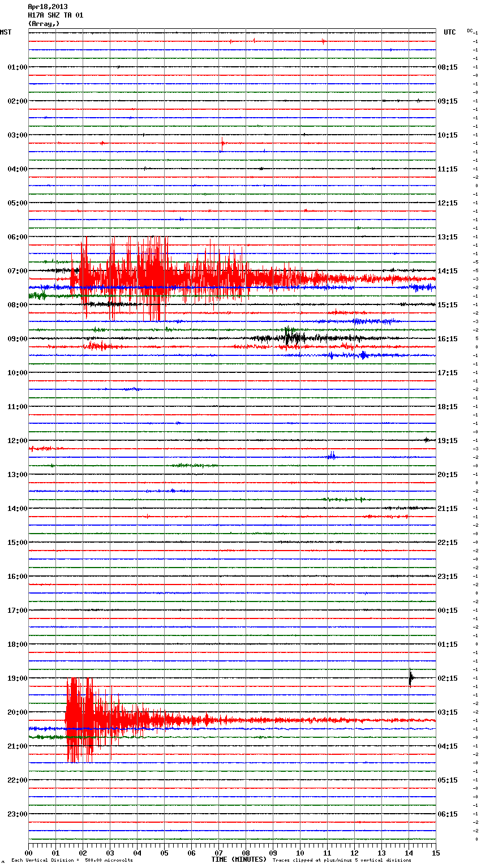The height and width of the screenshot is (868, 481).
Task: Click the '03:15' UTC row label
Action: point(448,712)
